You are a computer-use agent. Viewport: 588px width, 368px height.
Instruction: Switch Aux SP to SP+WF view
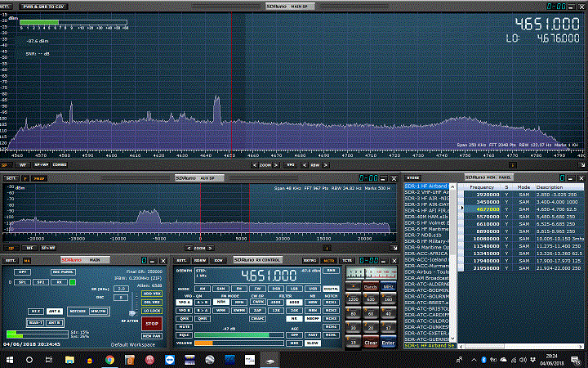[47, 248]
